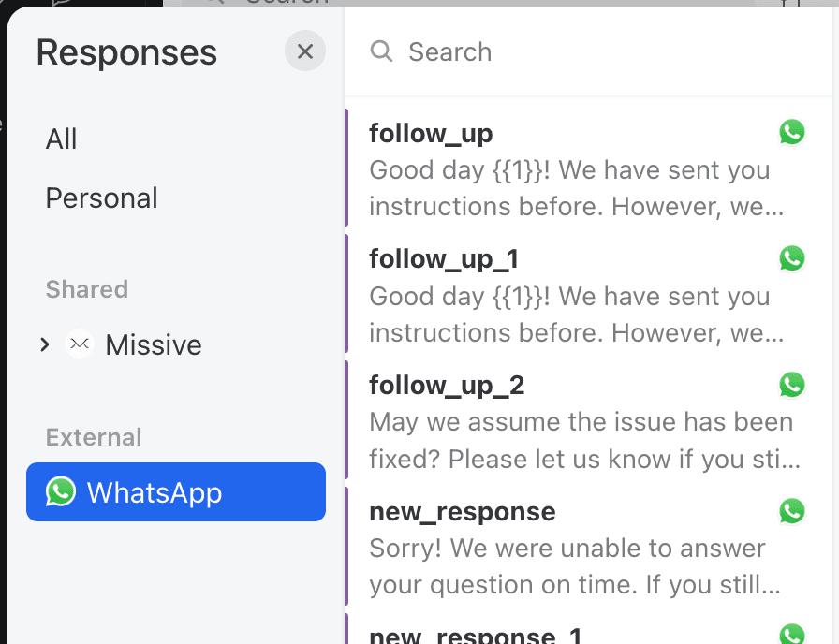Click WhatsApp icon on follow_up_2 response
Image resolution: width=839 pixels, height=644 pixels.
click(x=792, y=384)
